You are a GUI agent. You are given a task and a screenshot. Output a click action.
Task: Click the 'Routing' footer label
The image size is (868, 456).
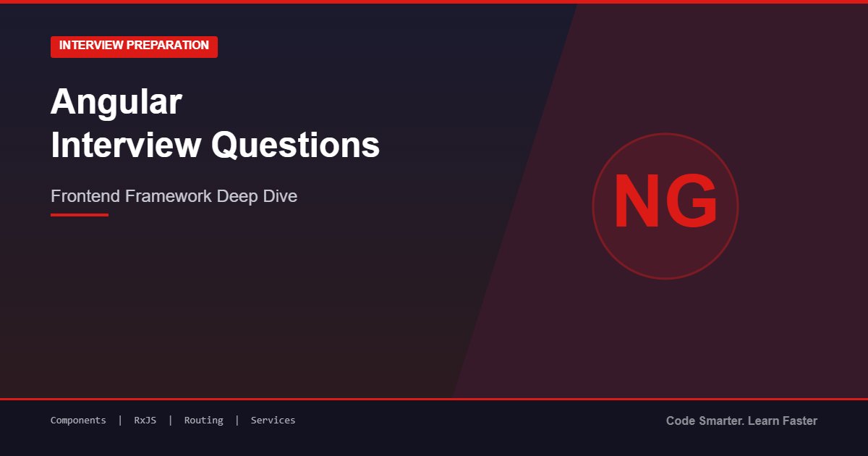coord(203,421)
